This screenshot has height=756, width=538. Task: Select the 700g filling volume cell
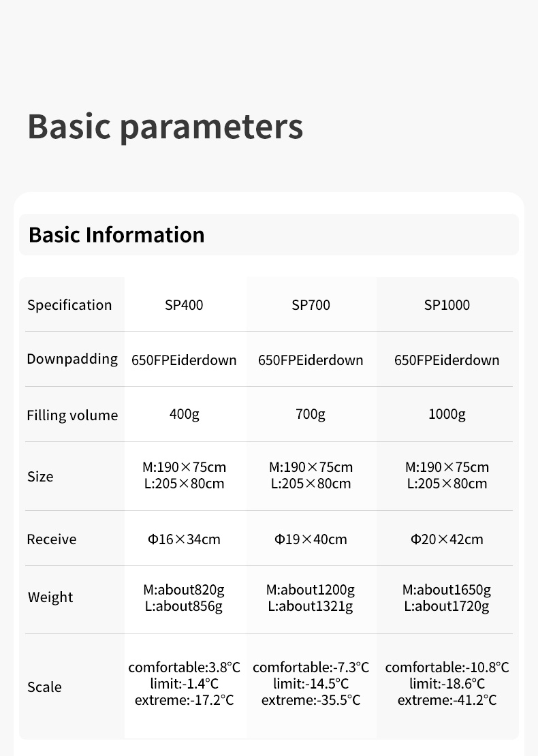coord(311,414)
